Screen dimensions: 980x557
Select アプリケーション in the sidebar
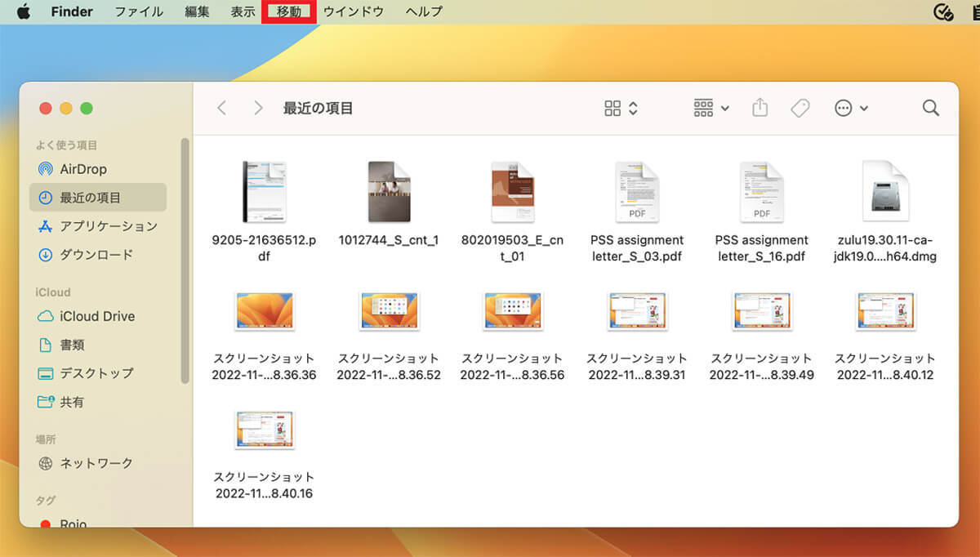click(x=97, y=226)
